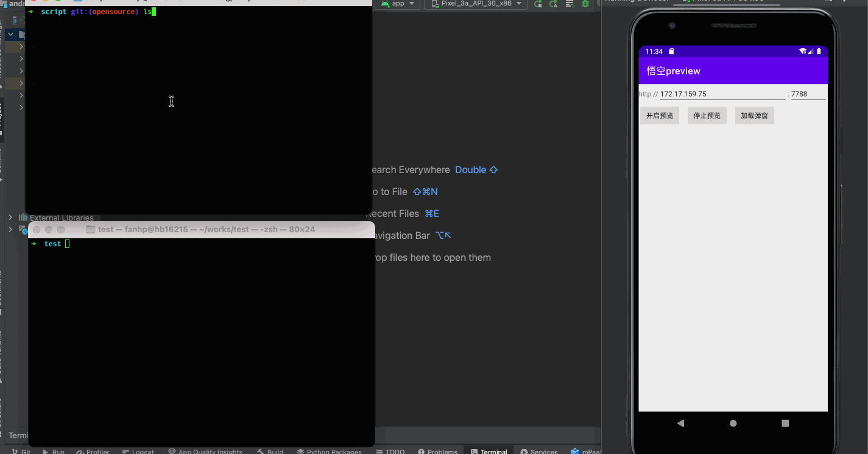
Task: Click the SD card icon beside 11:34
Action: [671, 51]
